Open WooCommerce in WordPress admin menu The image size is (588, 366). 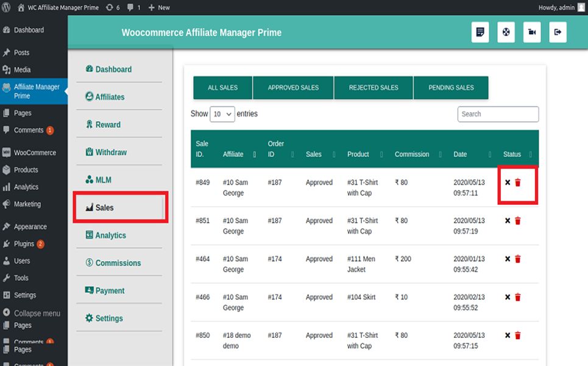point(35,153)
